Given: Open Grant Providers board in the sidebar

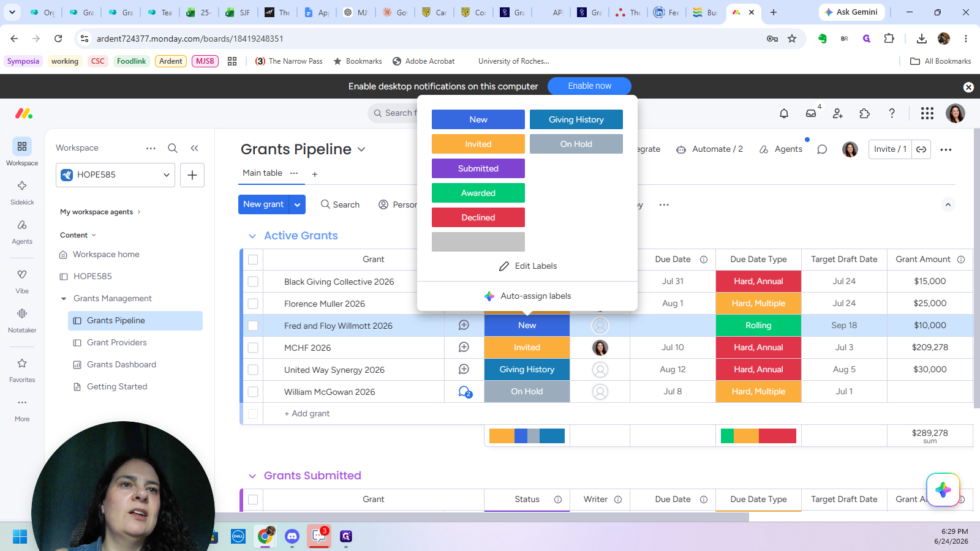Looking at the screenshot, I should tap(117, 343).
